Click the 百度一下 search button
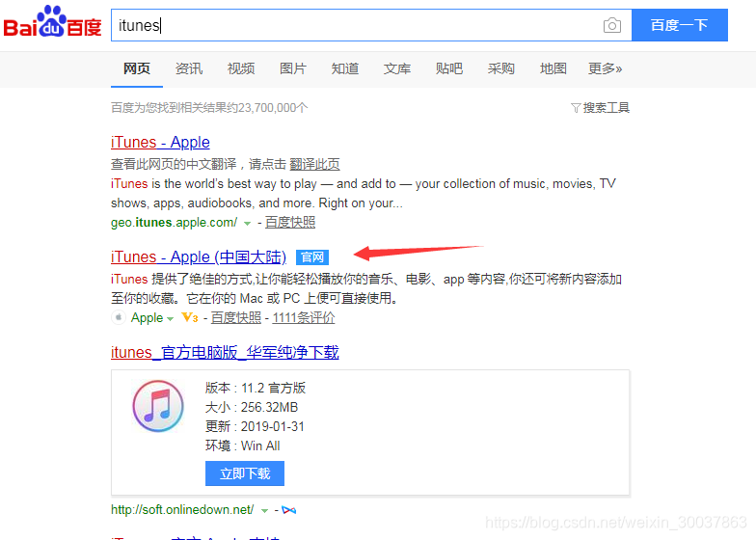The image size is (756, 540). [x=679, y=25]
